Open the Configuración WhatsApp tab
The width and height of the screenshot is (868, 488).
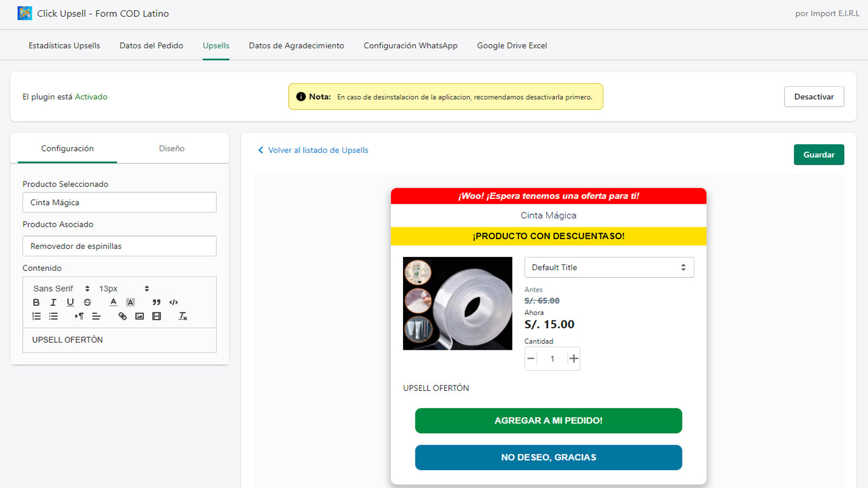[411, 46]
